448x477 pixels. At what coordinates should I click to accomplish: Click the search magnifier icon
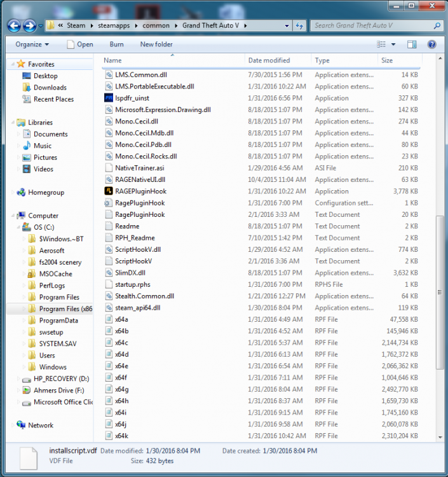[437, 26]
